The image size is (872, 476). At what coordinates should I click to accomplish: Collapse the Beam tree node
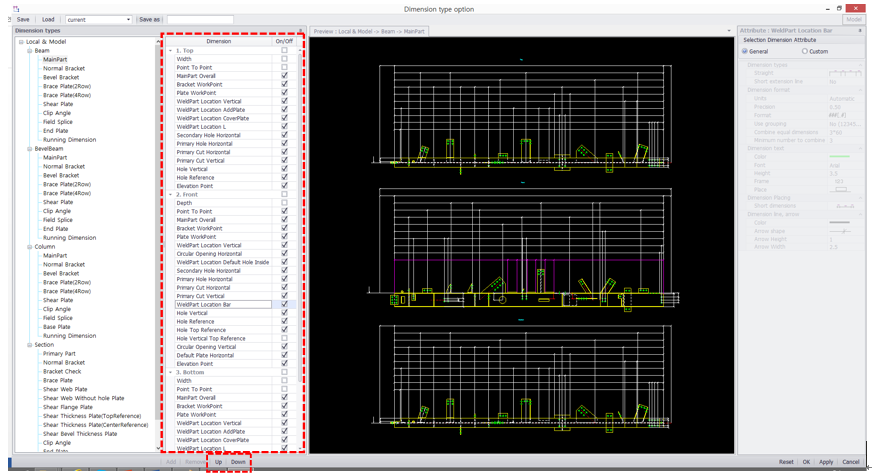tap(30, 51)
